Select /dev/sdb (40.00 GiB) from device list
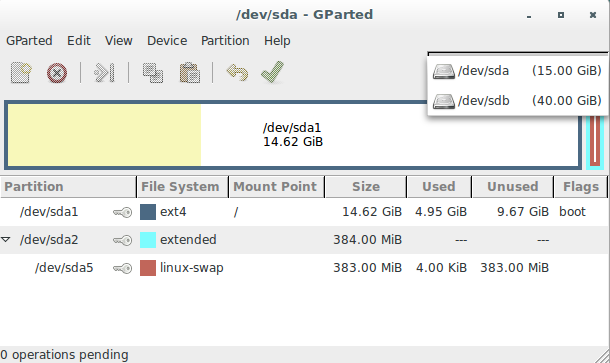 (517, 101)
